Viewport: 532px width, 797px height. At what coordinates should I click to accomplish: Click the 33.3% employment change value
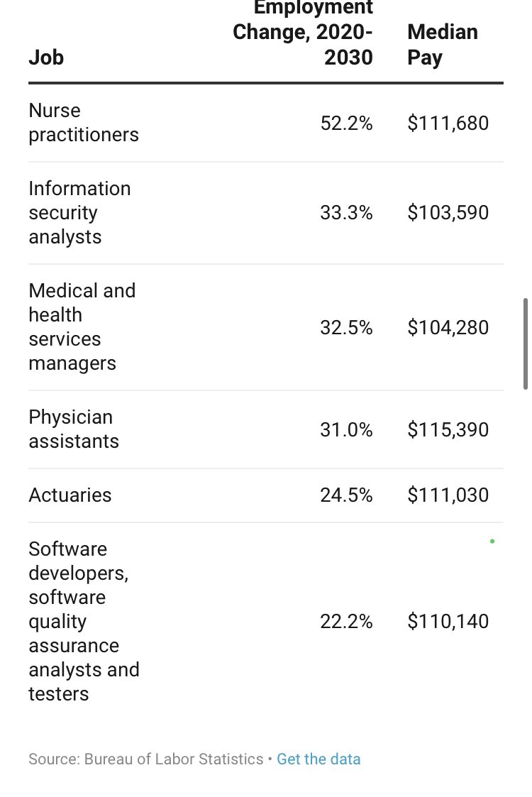[x=347, y=212]
